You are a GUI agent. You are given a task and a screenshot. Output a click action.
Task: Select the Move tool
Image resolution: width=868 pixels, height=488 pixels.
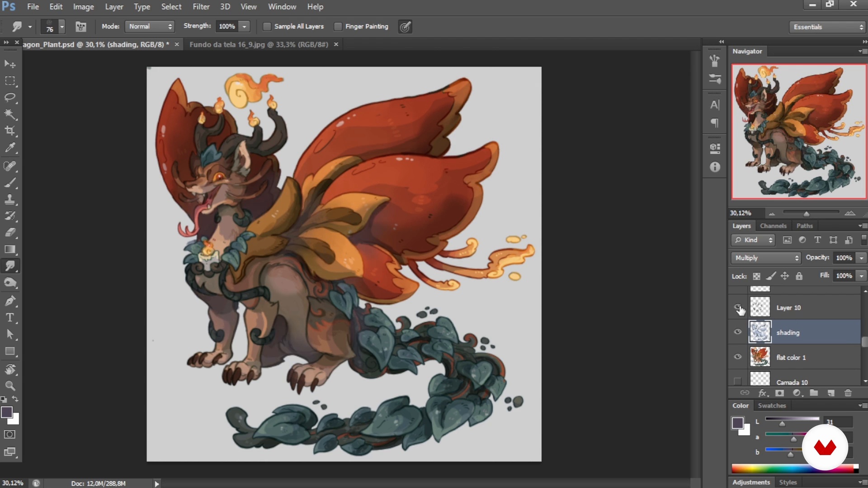pos(10,64)
